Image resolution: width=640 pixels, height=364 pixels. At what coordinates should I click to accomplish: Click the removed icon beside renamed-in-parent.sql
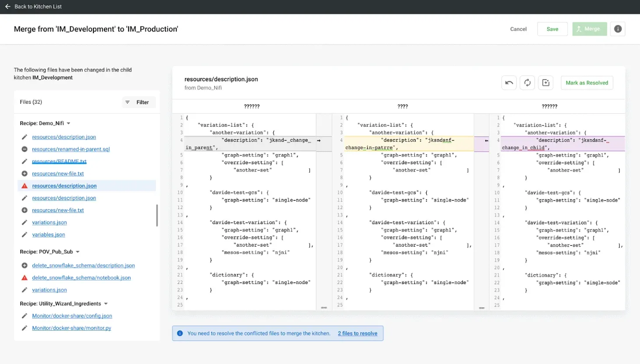(x=25, y=149)
